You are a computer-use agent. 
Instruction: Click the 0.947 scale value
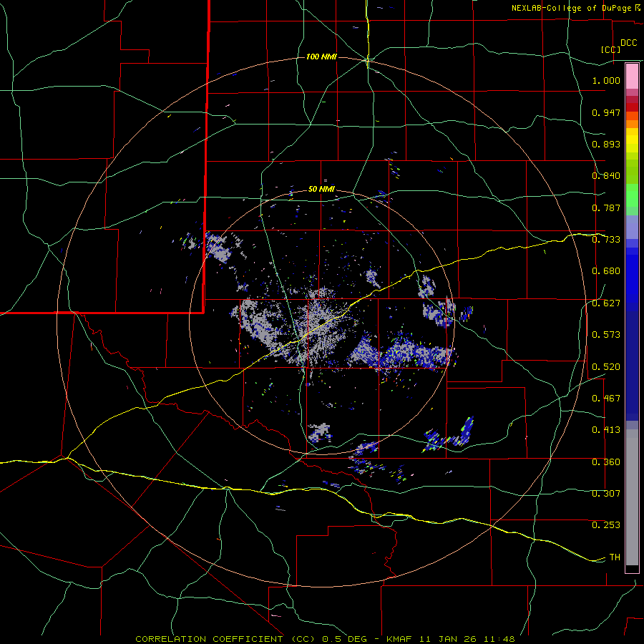(x=606, y=112)
